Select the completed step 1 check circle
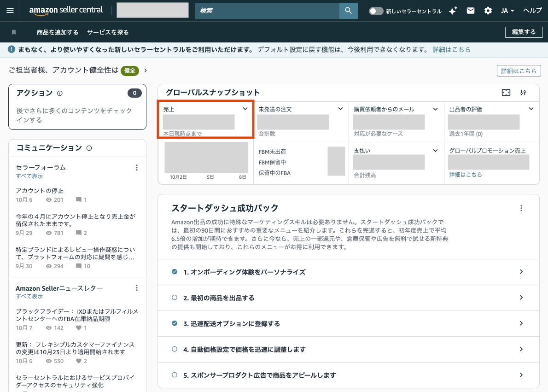 point(175,272)
